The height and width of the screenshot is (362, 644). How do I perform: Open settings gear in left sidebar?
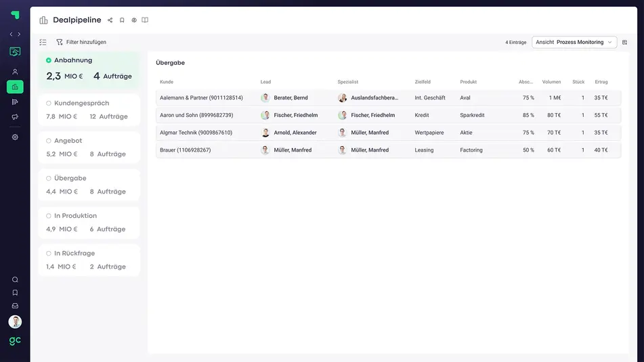(x=15, y=137)
